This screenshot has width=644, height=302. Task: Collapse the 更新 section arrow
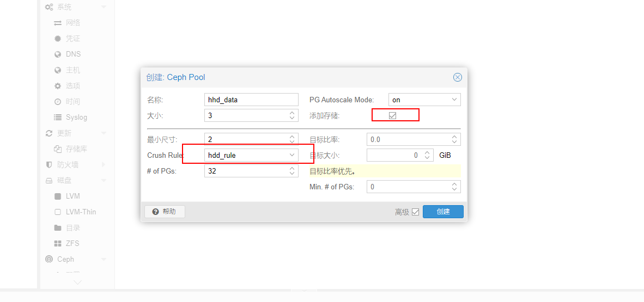pyautogui.click(x=104, y=133)
